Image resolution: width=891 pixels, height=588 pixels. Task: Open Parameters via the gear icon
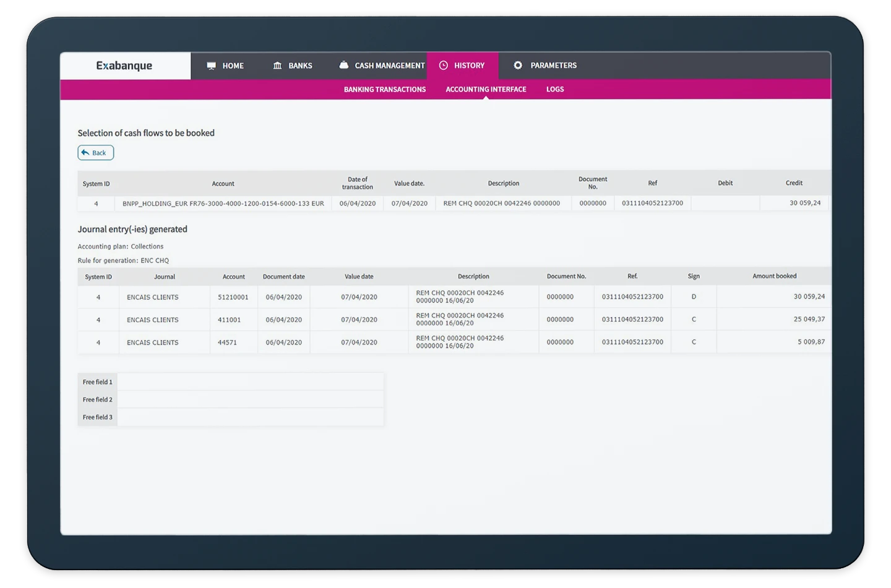[518, 66]
